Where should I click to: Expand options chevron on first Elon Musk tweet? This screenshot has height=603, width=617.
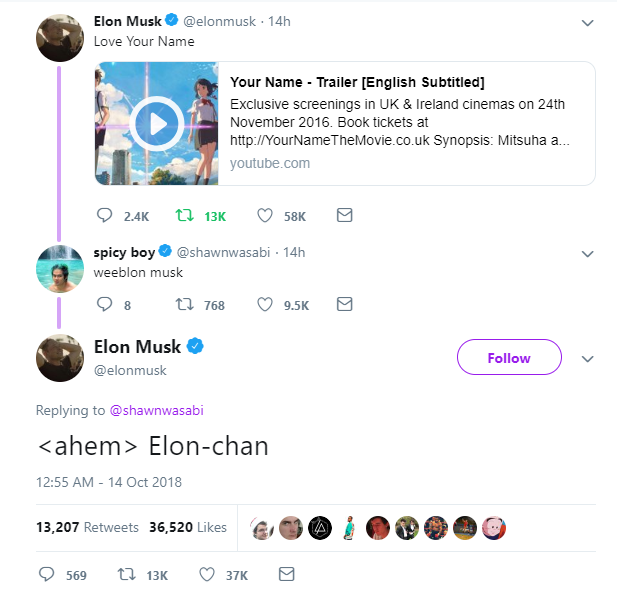click(x=587, y=23)
